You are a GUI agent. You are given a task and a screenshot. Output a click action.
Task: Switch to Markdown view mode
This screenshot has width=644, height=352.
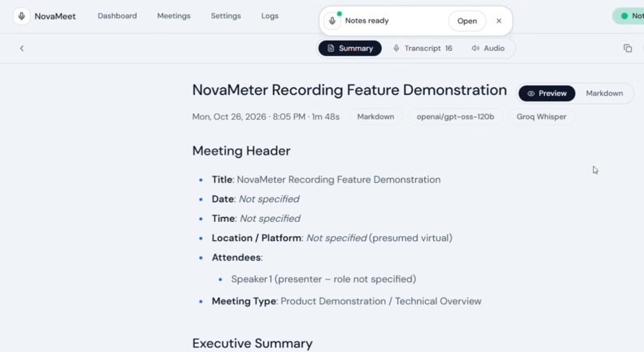pyautogui.click(x=604, y=93)
